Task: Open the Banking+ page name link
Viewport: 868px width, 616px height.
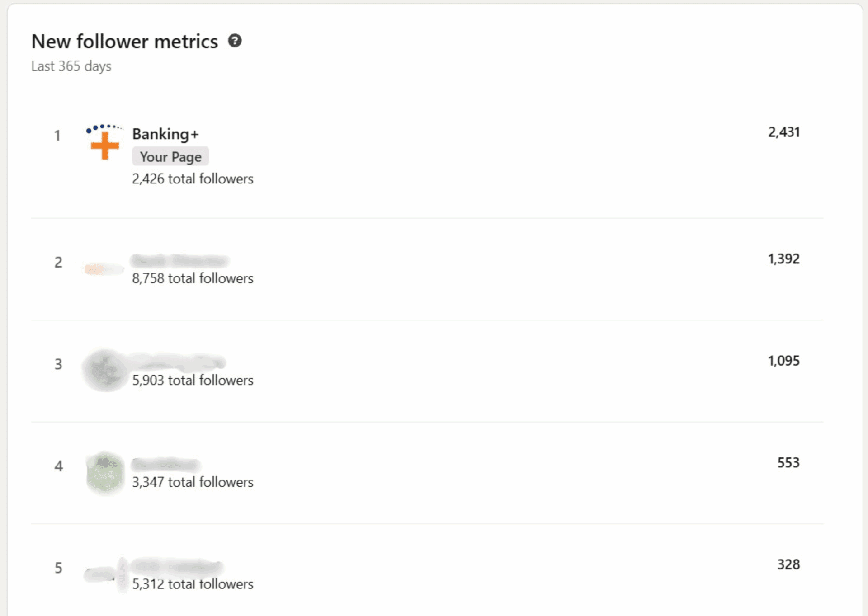Action: pos(165,134)
